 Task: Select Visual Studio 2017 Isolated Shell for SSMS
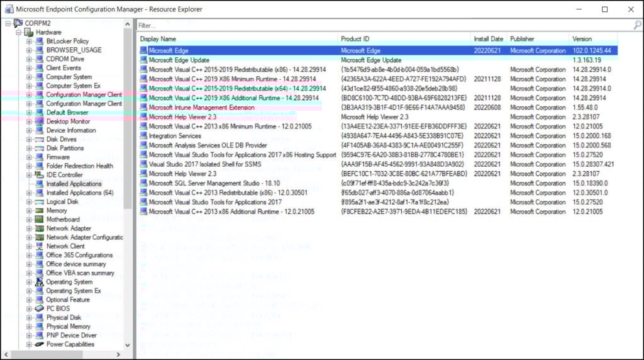[x=378, y=164]
